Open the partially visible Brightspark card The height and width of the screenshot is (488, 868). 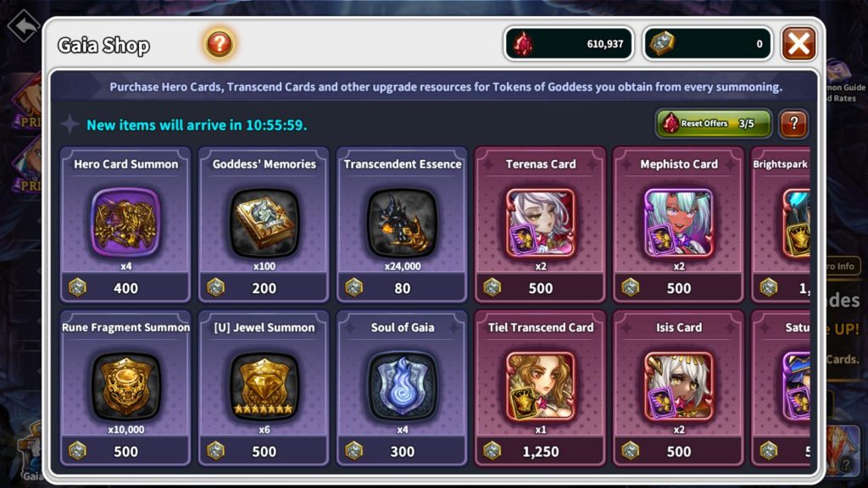[781, 224]
